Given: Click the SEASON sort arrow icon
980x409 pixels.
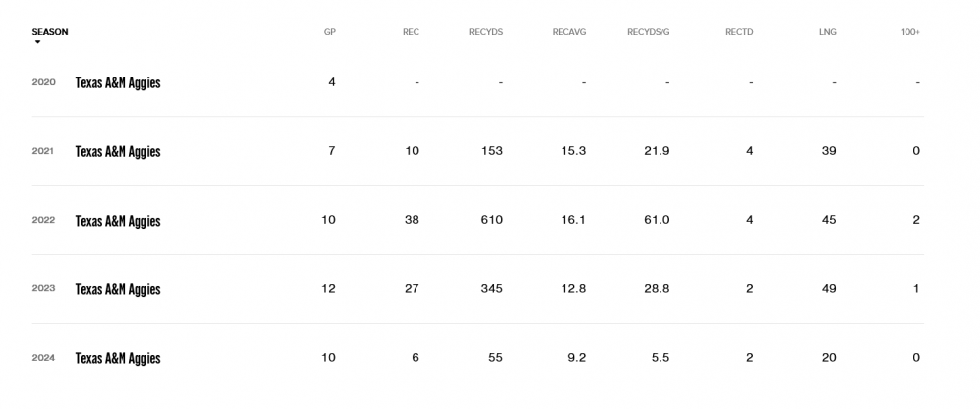Looking at the screenshot, I should [37, 42].
